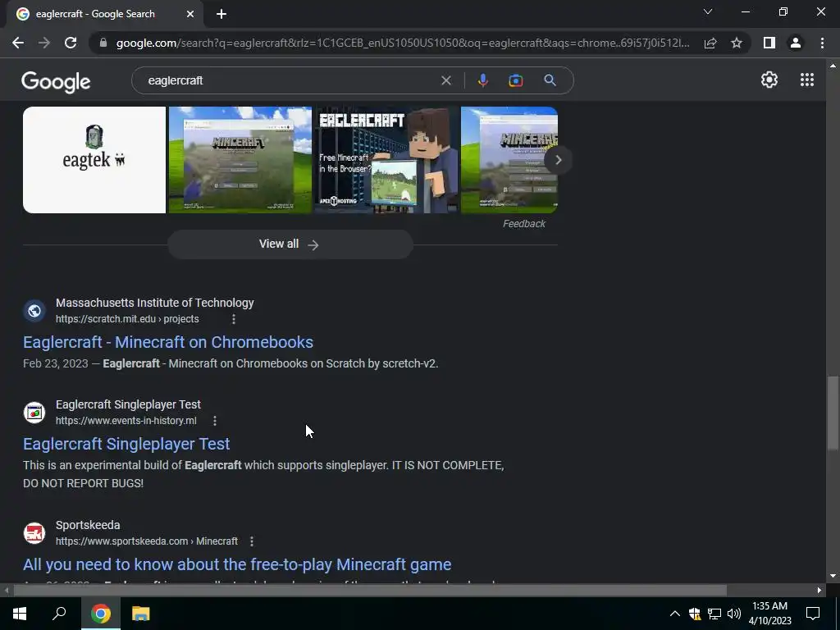Open Chrome profile avatar
This screenshot has height=630, width=840.
(x=796, y=43)
